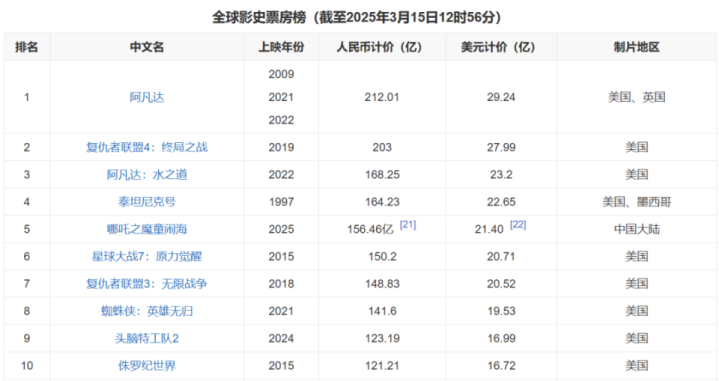Viewport: 719px width, 381px height.
Task: Open the 泰坦尼克号 entry link
Action: click(x=147, y=202)
